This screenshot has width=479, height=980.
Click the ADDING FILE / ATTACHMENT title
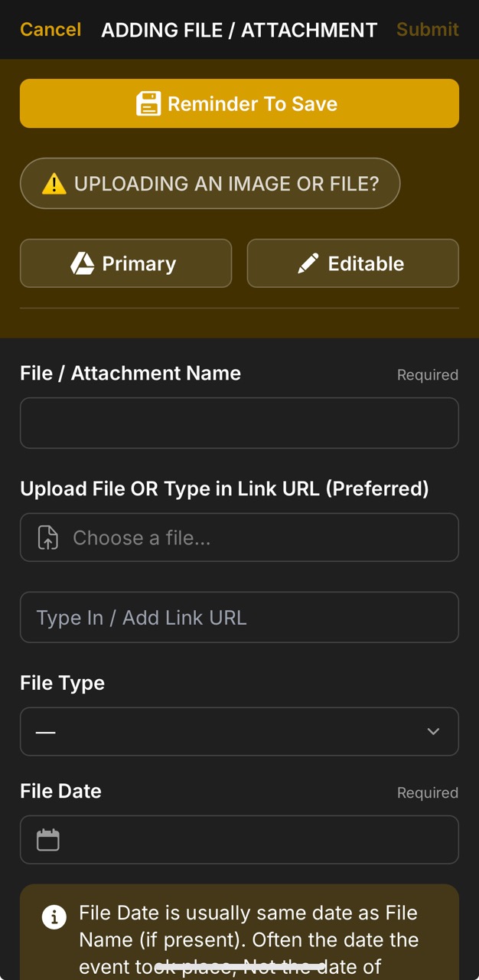pyautogui.click(x=238, y=29)
